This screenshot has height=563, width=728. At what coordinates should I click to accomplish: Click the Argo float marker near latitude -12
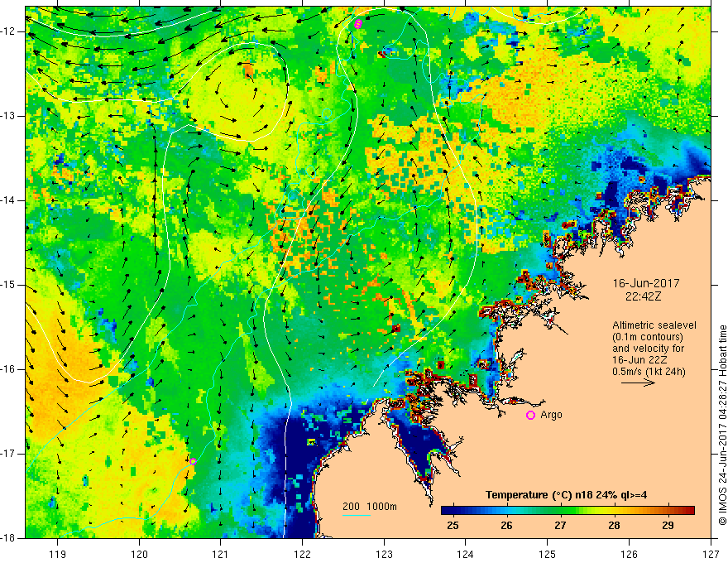(357, 24)
